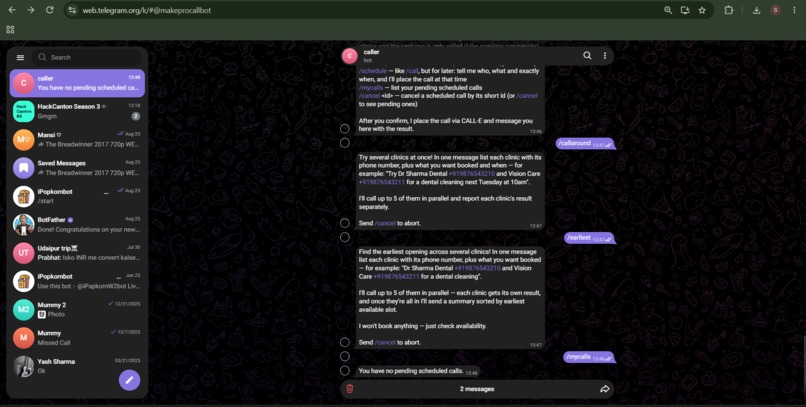Viewport: 806px width, 407px height.
Task: Open the Udaipur trip group chat
Action: tap(77, 253)
